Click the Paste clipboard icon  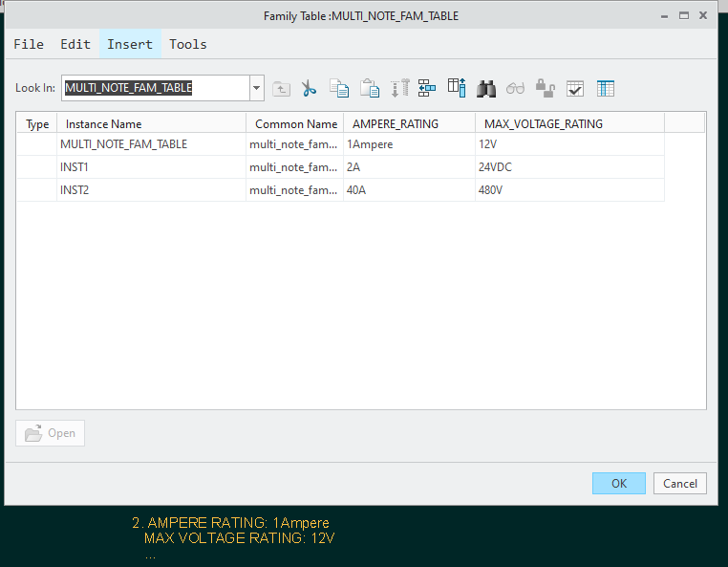point(369,88)
